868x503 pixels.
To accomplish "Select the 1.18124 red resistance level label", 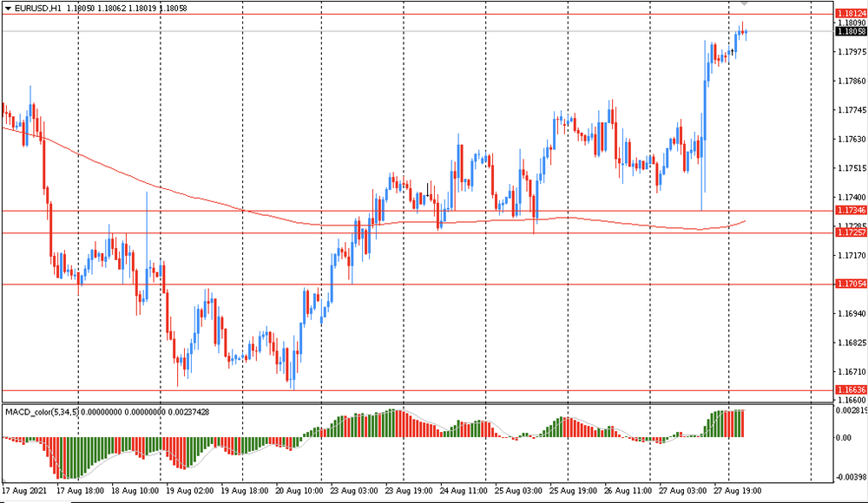I will [x=851, y=13].
